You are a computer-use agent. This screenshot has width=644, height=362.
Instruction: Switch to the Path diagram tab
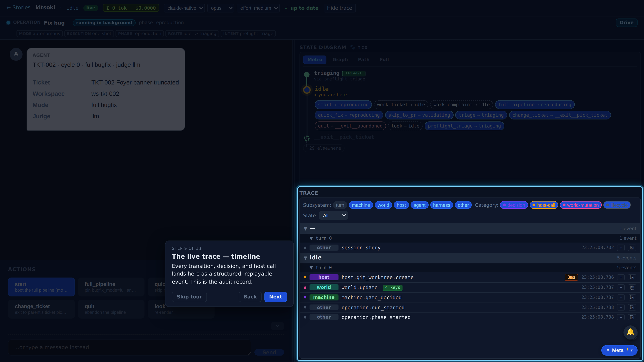coord(363,60)
